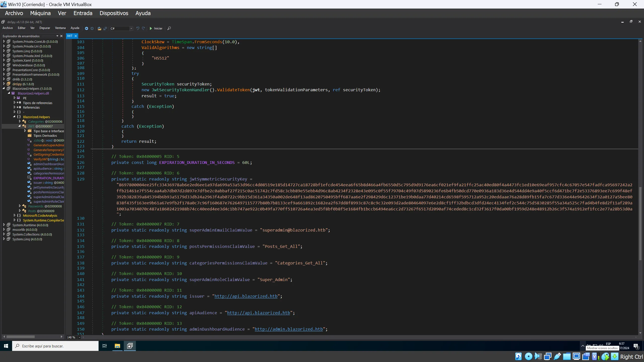Collapse the Blazorized.Helpers namespace node
644x362 pixels.
click(x=14, y=117)
